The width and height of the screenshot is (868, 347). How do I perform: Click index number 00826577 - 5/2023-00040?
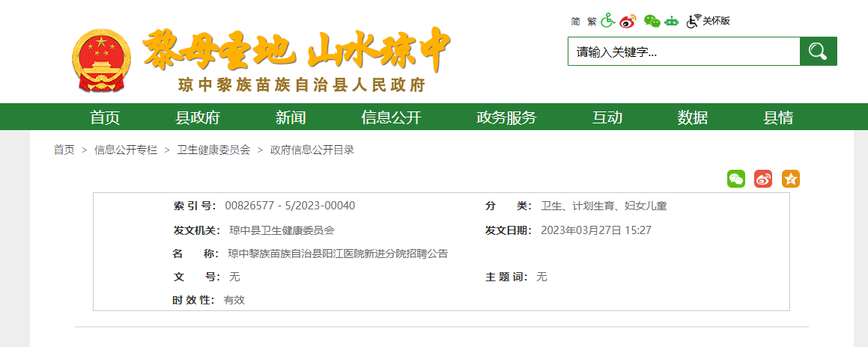290,206
